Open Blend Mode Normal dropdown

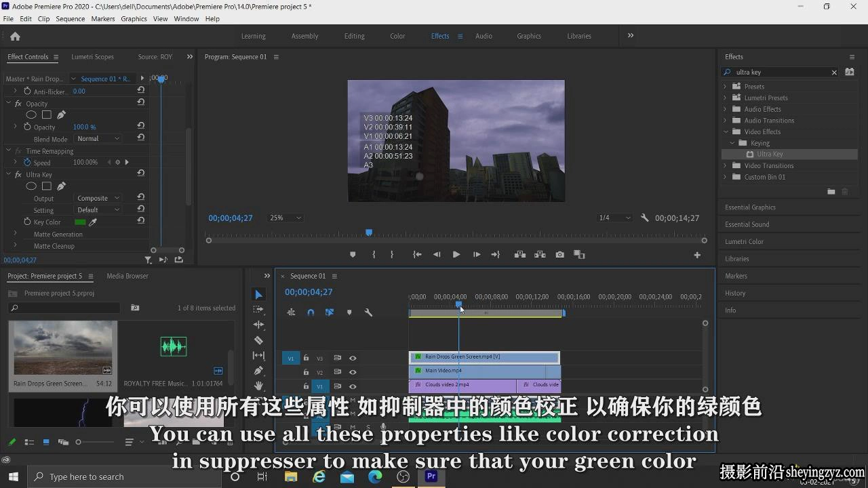coord(98,138)
